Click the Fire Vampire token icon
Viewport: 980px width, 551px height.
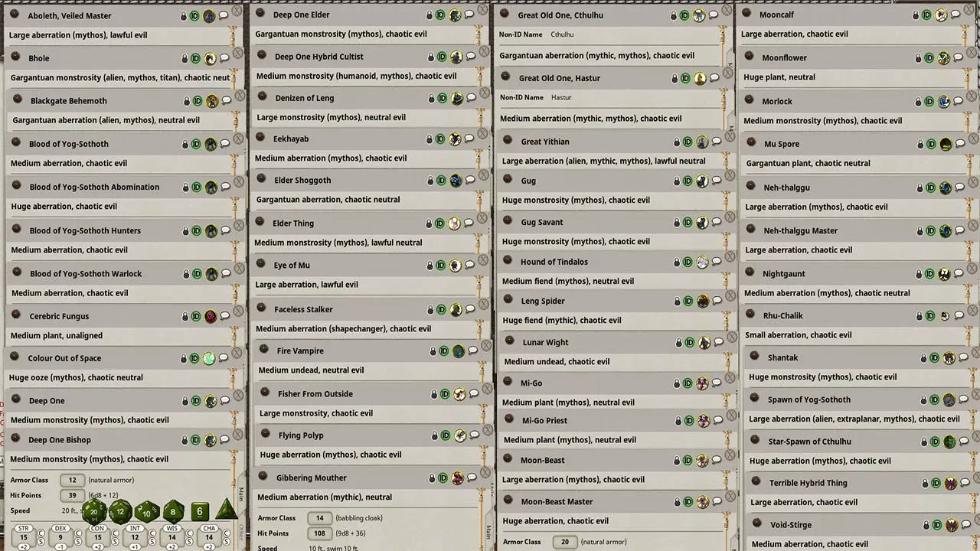(x=459, y=351)
